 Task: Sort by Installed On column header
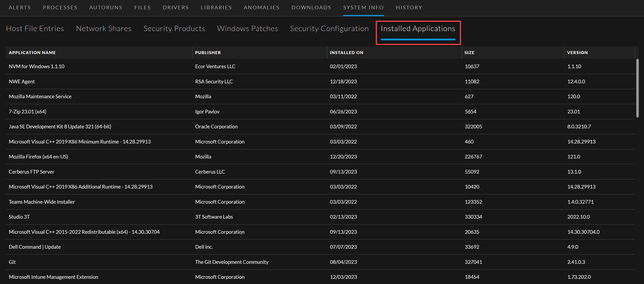pyautogui.click(x=346, y=53)
